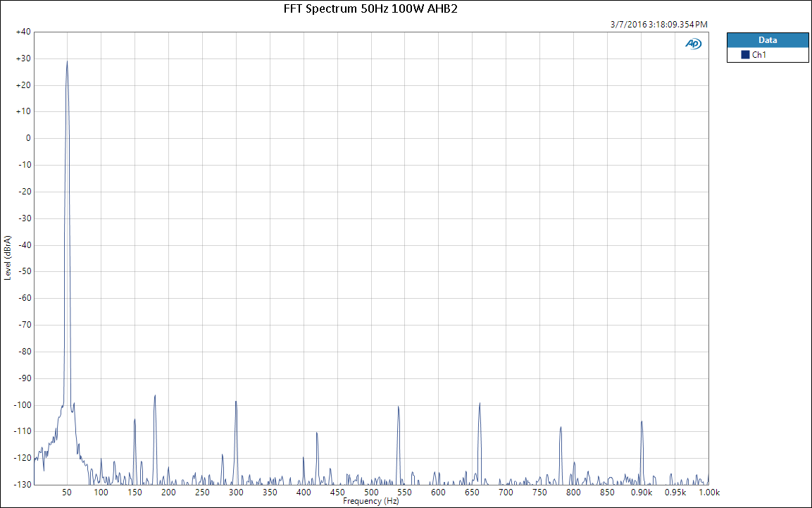The image size is (812, 508).
Task: Click the chart title FFT Spectrum 50Hz 100W AHB2
Action: point(370,8)
